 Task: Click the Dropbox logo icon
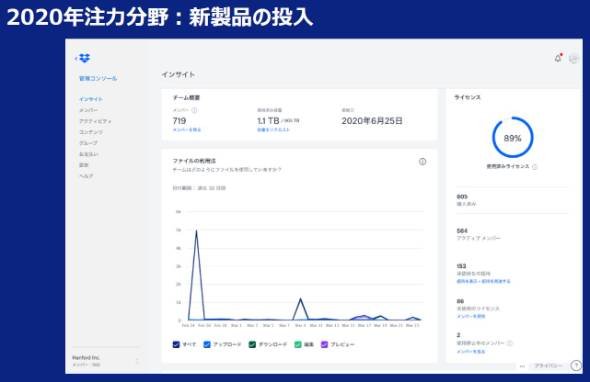click(x=85, y=58)
